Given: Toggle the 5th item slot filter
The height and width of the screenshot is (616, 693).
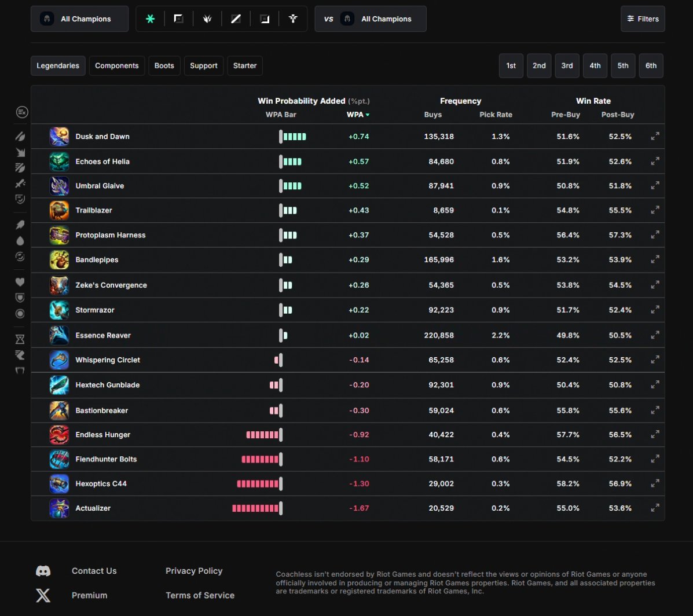Looking at the screenshot, I should tap(623, 65).
